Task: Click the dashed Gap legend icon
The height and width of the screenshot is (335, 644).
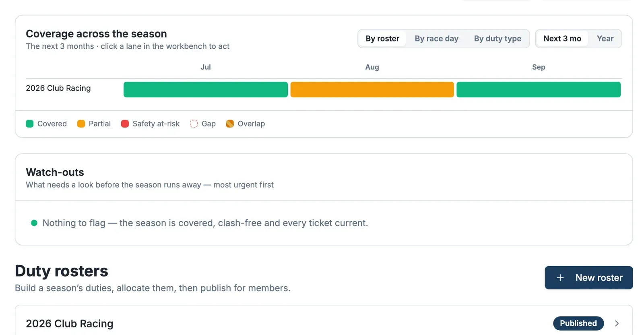Action: 194,124
